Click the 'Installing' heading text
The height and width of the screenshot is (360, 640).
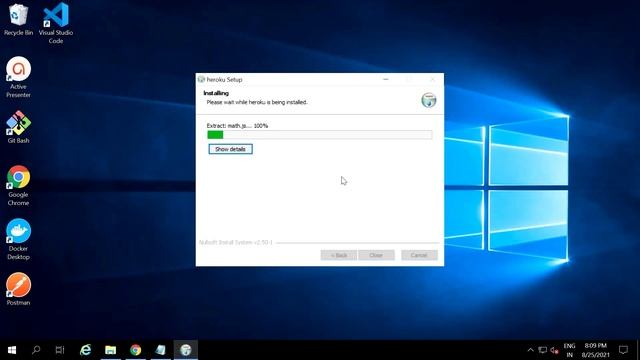[216, 93]
